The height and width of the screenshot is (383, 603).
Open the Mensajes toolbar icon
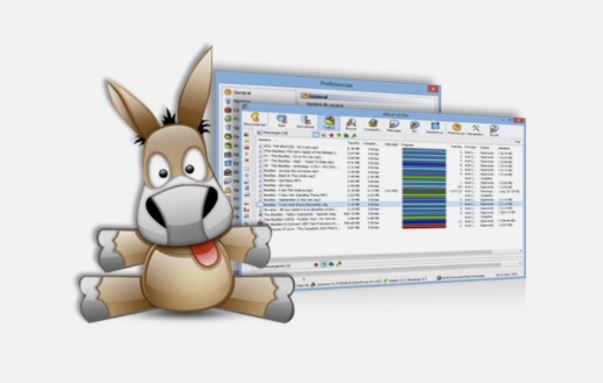coord(394,126)
